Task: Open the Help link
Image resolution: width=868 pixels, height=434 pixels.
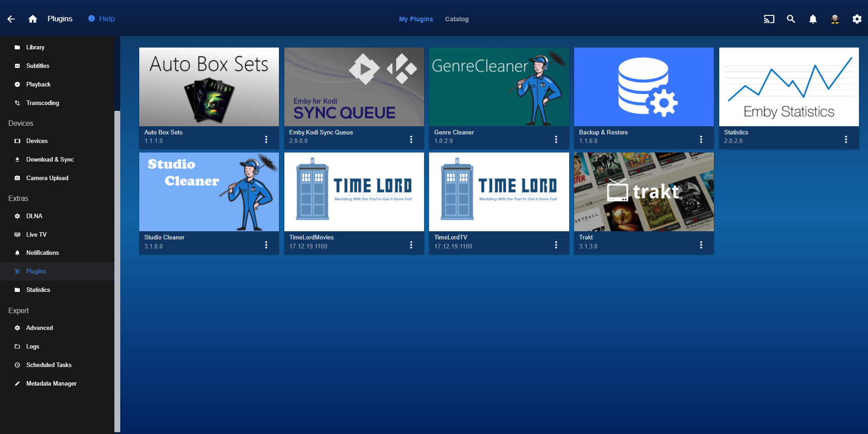Action: click(102, 19)
